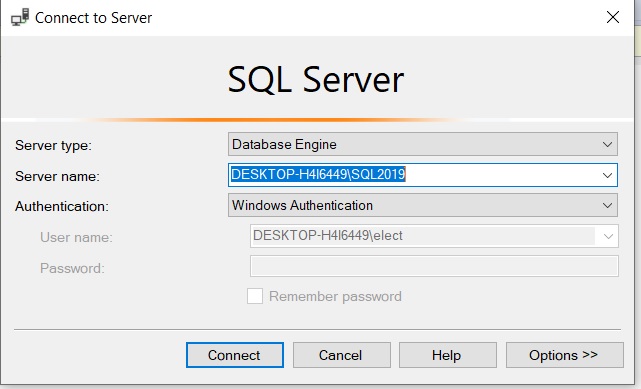This screenshot has height=389, width=641.
Task: Click the Server type label
Action: click(x=54, y=145)
